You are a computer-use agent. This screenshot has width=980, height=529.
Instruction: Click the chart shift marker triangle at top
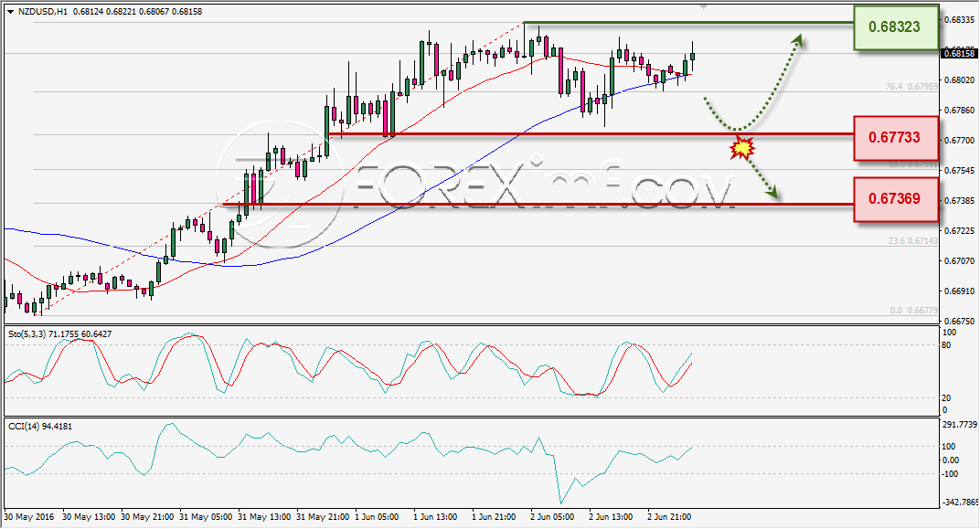point(704,6)
